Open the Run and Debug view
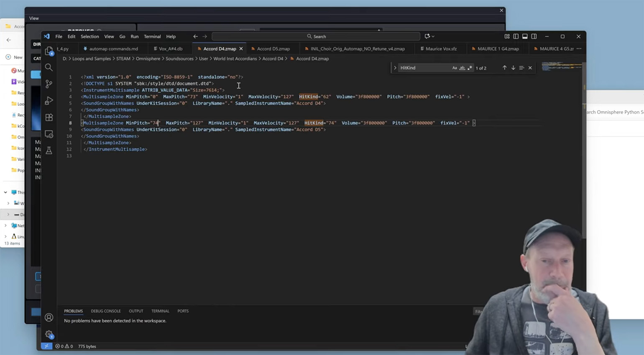Viewport: 644px width, 355px height. coord(49,101)
